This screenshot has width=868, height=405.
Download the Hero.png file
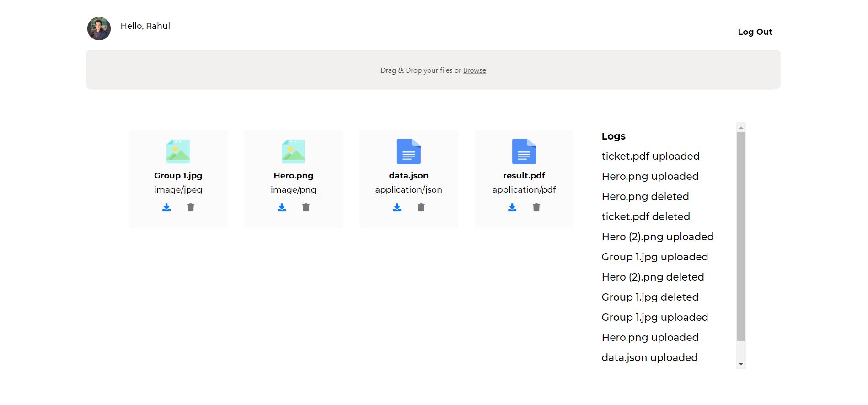(x=282, y=208)
